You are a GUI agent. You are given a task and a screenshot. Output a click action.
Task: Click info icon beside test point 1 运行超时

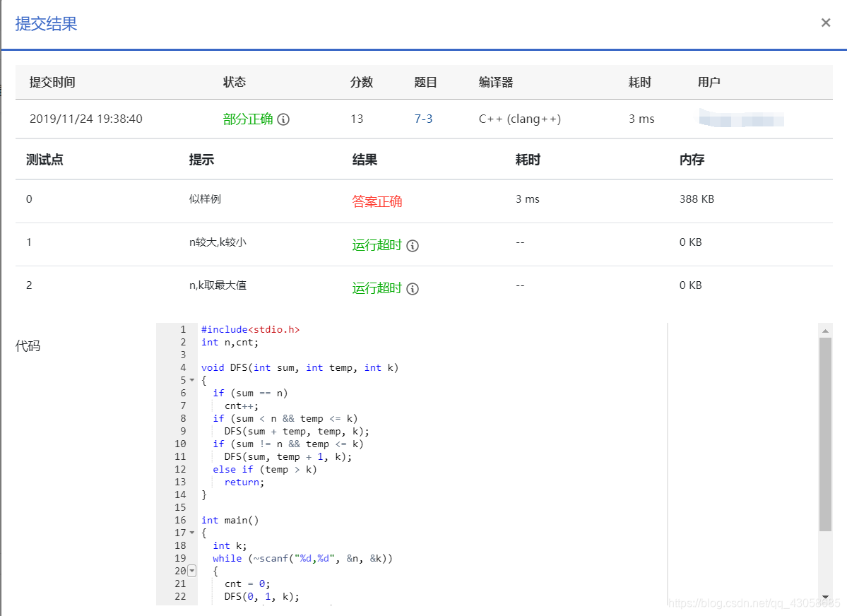[412, 246]
